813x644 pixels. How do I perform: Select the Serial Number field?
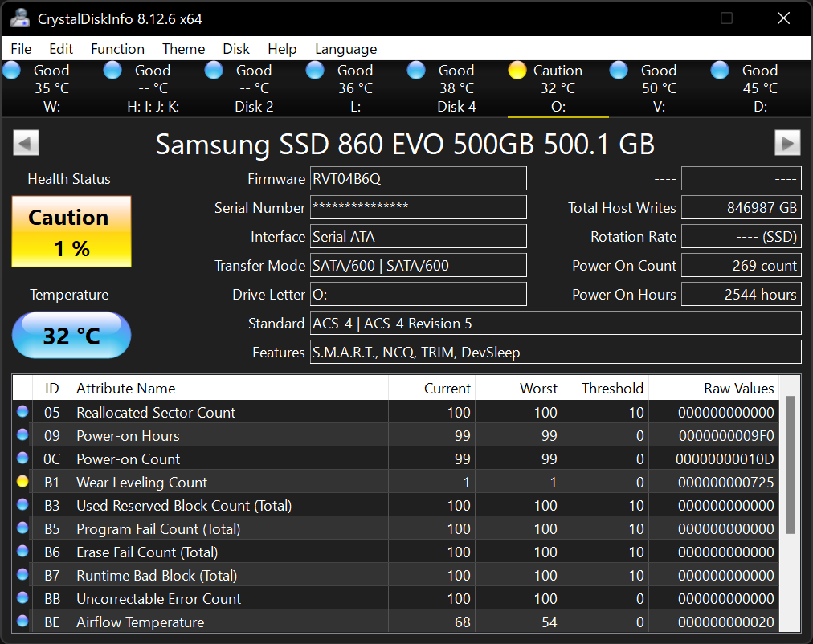(x=418, y=207)
